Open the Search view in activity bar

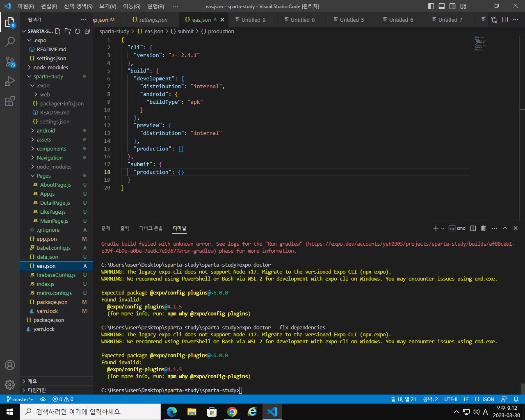tap(10, 42)
